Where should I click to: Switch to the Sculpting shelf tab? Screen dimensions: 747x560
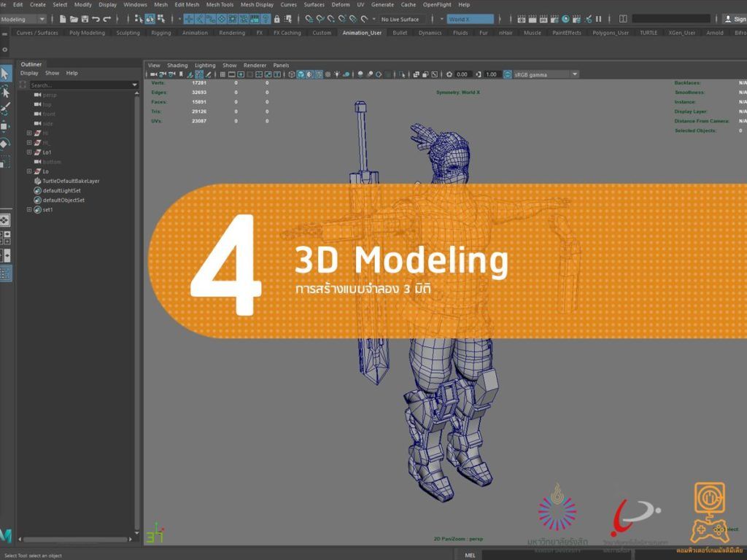(128, 33)
